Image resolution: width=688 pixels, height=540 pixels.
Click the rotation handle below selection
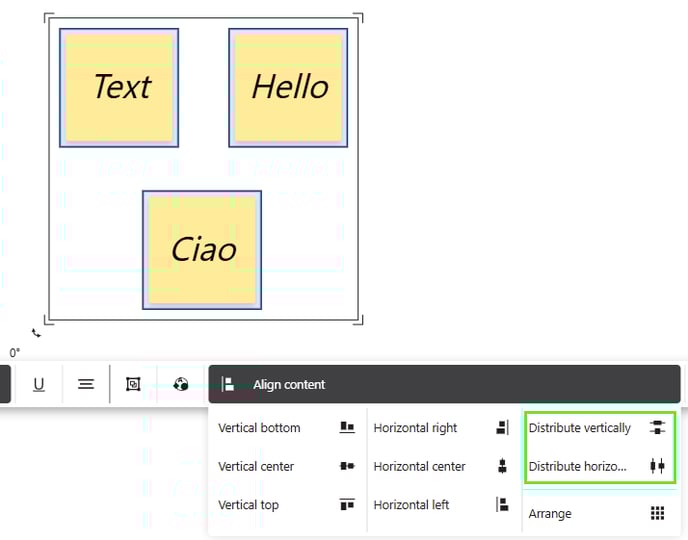36,333
